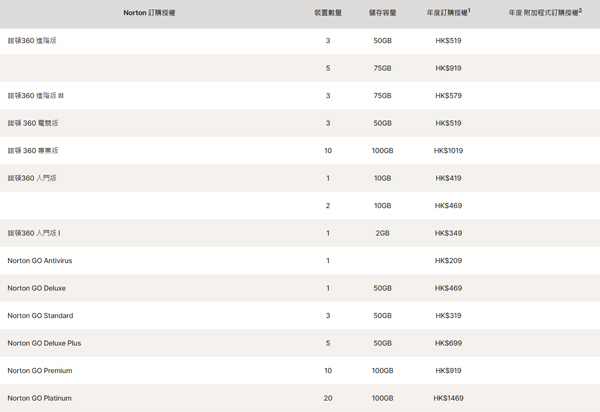Click the 'Norton GO Standard' plan name
600x412 pixels.
(x=40, y=316)
